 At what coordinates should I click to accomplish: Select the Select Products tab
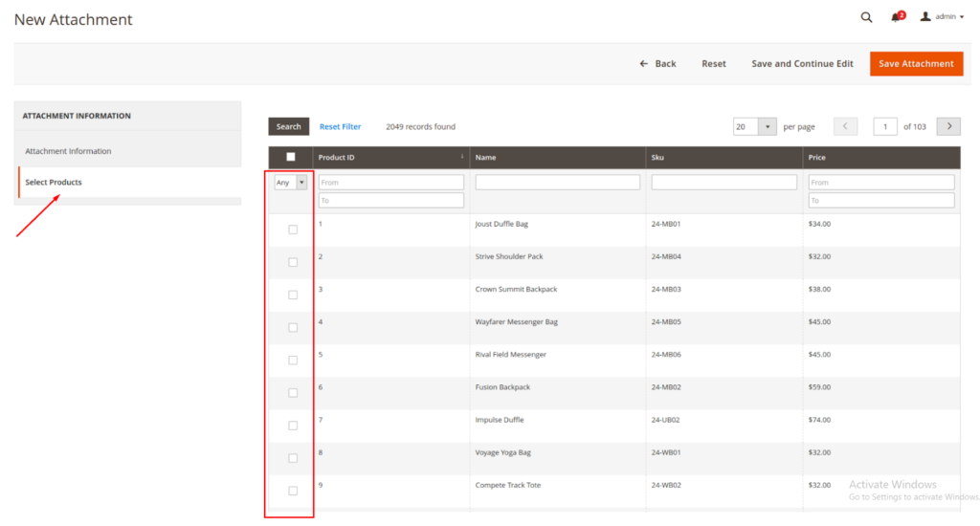click(x=54, y=182)
